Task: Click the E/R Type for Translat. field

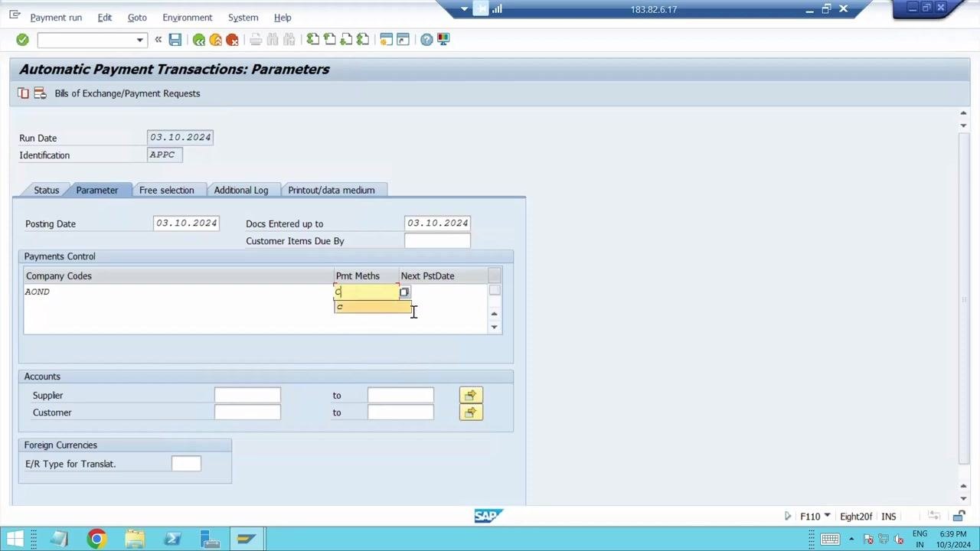Action: click(186, 464)
